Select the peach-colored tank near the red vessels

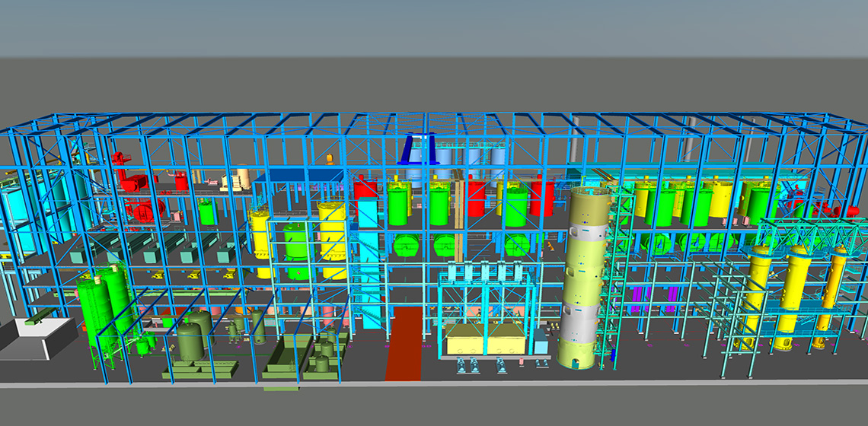[x=241, y=180]
